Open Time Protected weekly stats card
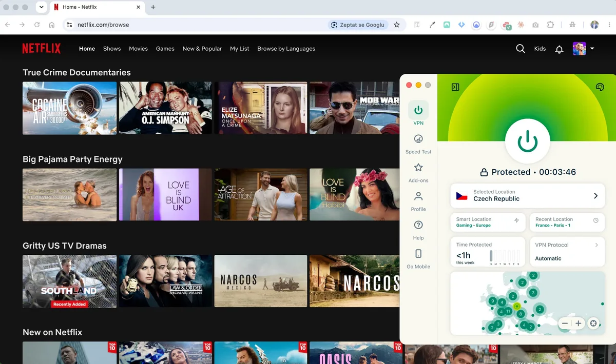Image resolution: width=616 pixels, height=364 pixels. [x=488, y=252]
